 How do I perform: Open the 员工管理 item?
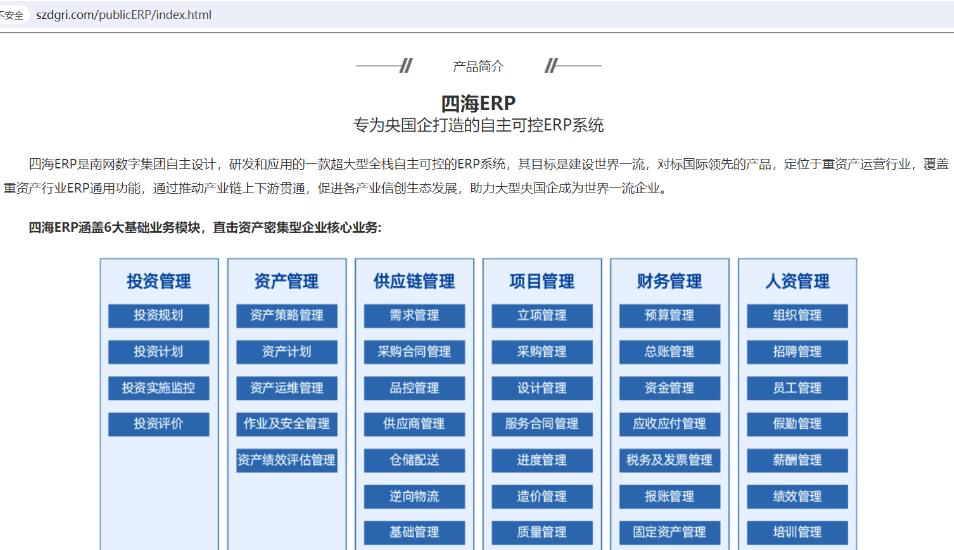797,388
